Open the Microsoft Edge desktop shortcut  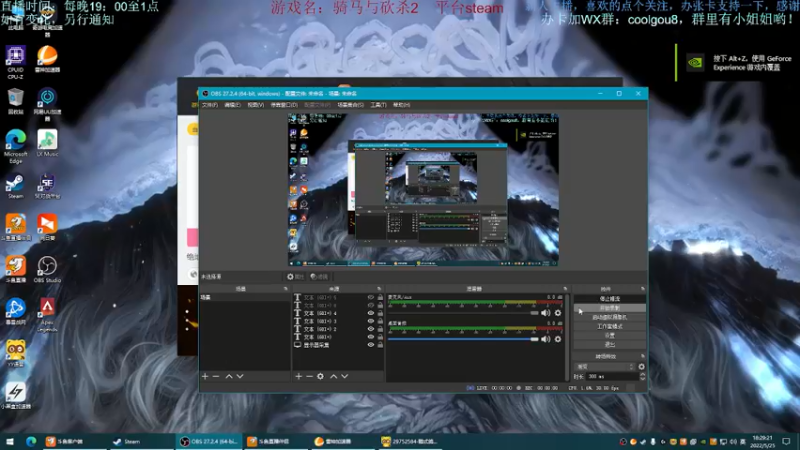[x=15, y=146]
